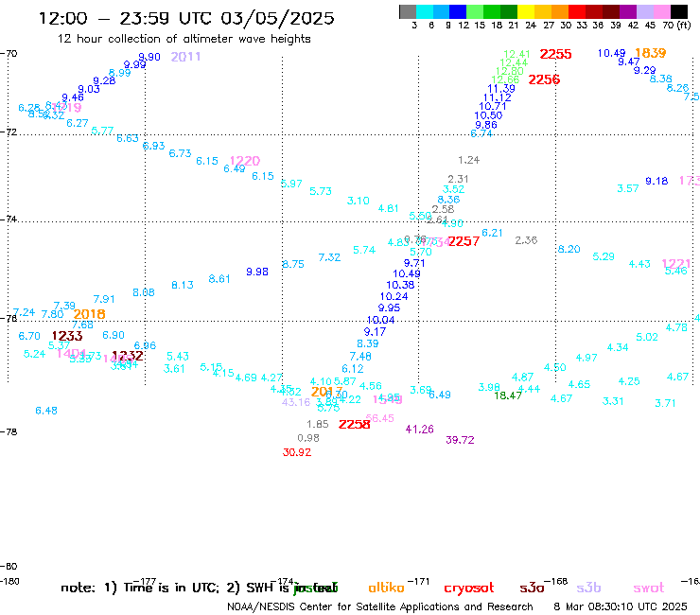700x615 pixels.
Task: Select the wave height value 6.93
Action: click(153, 146)
